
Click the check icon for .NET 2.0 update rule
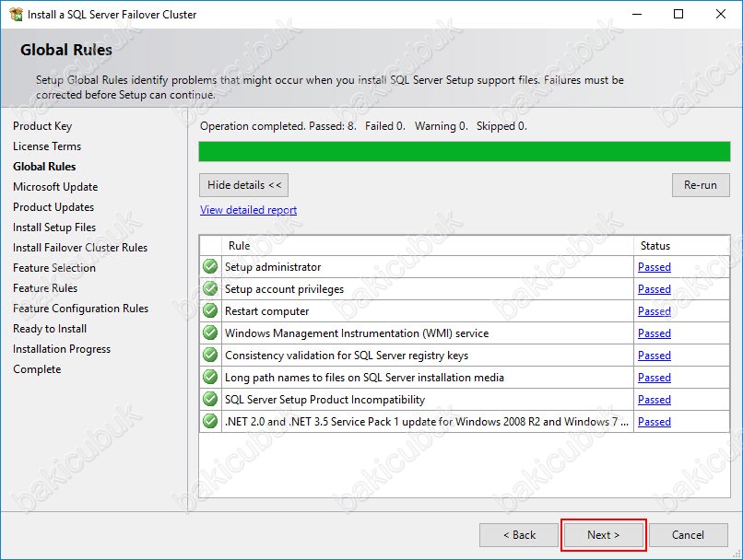click(210, 421)
